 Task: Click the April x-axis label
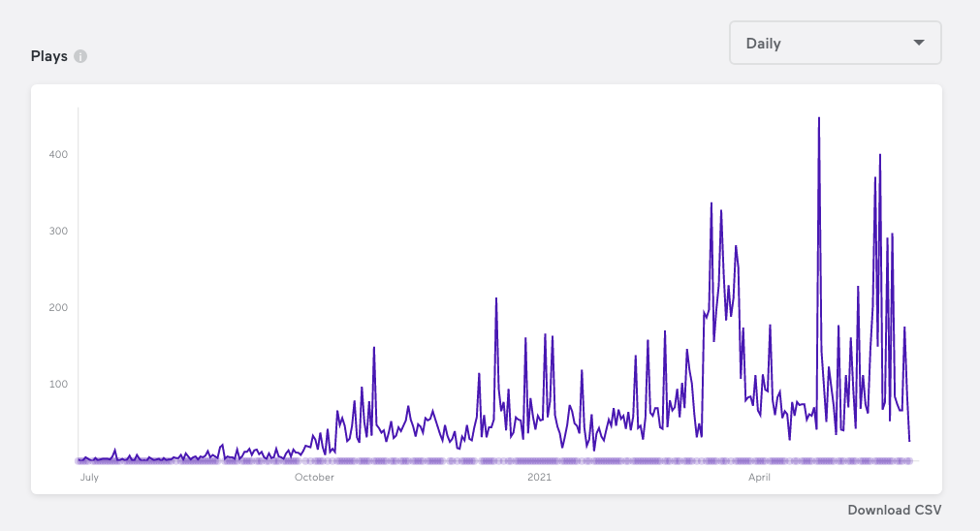coord(759,478)
